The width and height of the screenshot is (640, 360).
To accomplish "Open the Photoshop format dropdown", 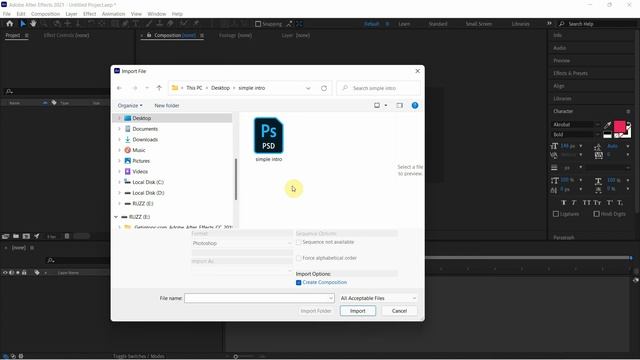I will [242, 243].
